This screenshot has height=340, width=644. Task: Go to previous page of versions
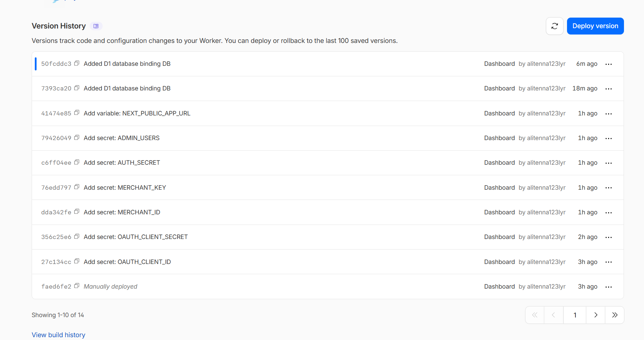[x=554, y=315]
